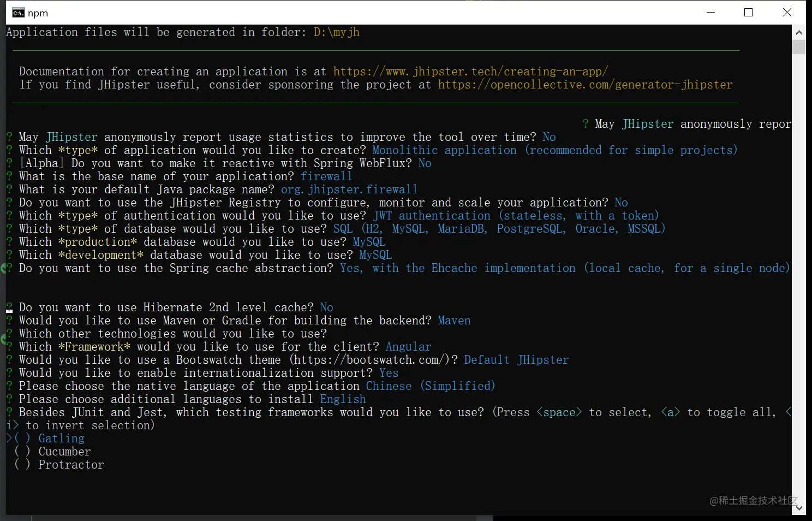The width and height of the screenshot is (812, 521).
Task: Click the 'Maven' build tool answer
Action: point(454,321)
